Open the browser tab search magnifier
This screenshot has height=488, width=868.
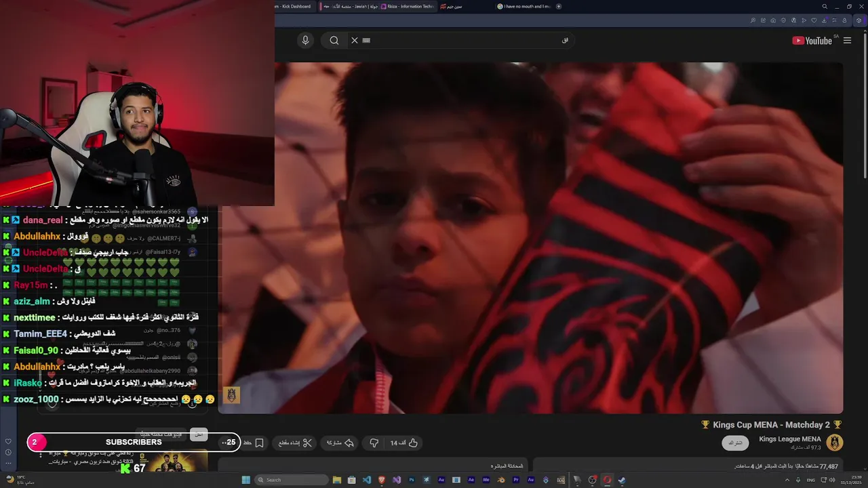[825, 6]
